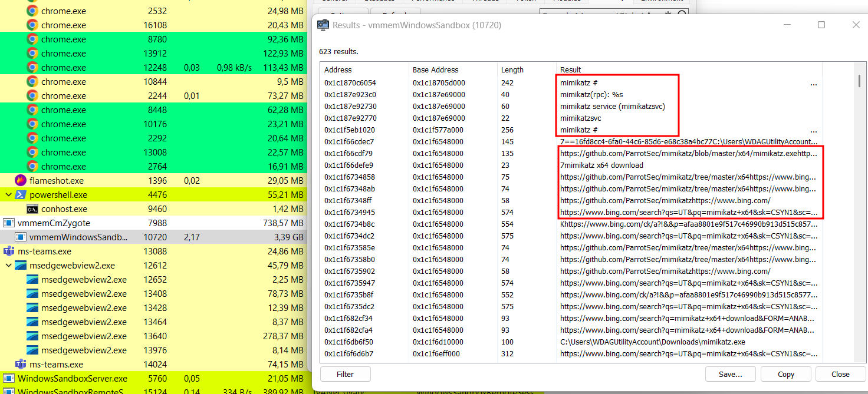This screenshot has width=868, height=394.
Task: Select the result row with length 552
Action: tap(571, 294)
